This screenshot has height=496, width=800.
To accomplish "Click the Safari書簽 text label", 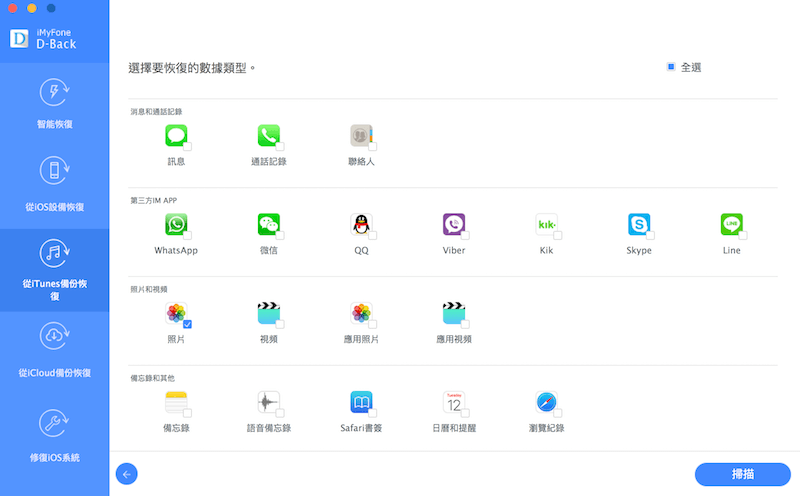I will click(361, 428).
